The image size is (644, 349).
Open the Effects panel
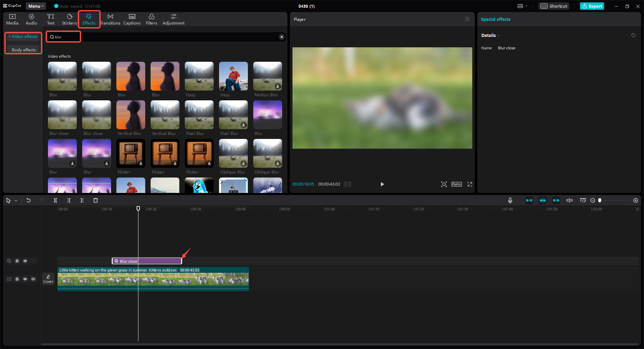89,19
